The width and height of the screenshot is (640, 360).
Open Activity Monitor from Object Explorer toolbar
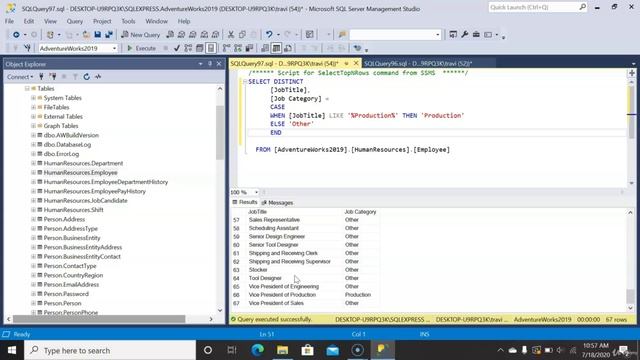click(98, 77)
